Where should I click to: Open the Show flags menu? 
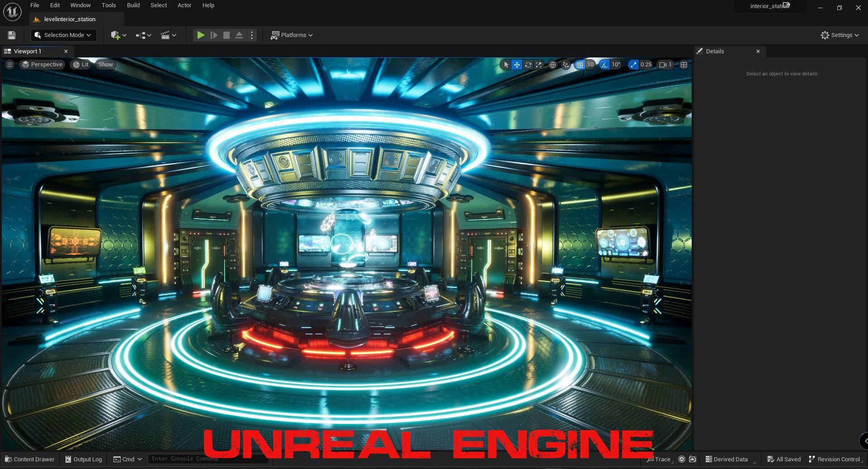(x=105, y=65)
